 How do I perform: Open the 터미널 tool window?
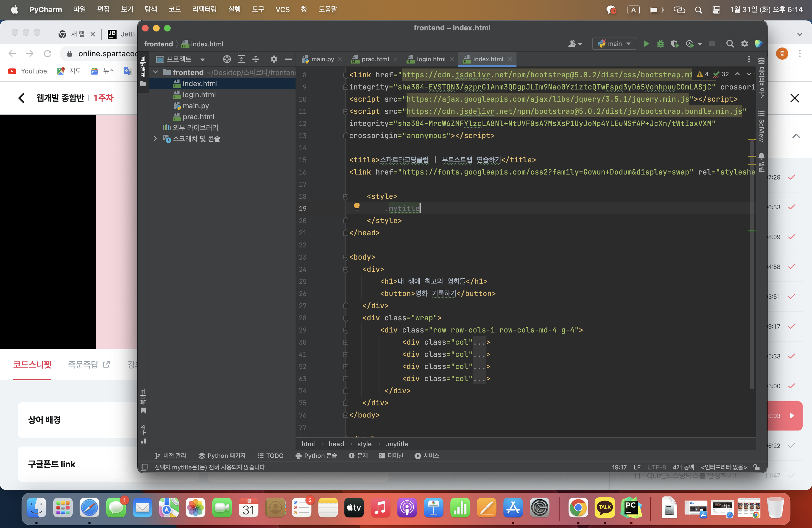(x=391, y=456)
